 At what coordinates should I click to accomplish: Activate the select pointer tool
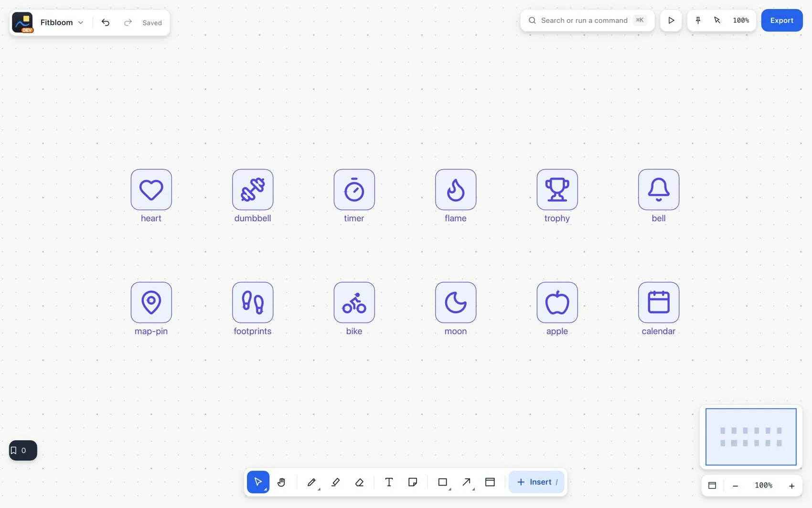click(258, 482)
